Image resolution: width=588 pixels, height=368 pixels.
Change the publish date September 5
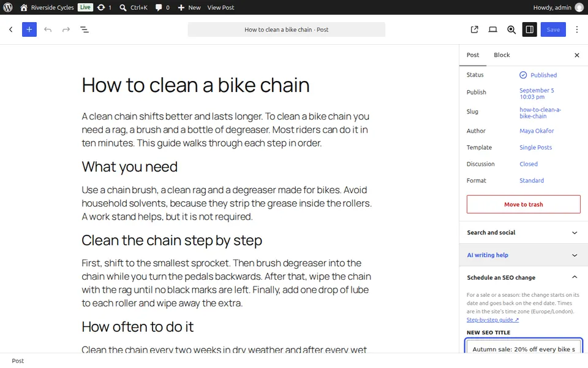(537, 93)
